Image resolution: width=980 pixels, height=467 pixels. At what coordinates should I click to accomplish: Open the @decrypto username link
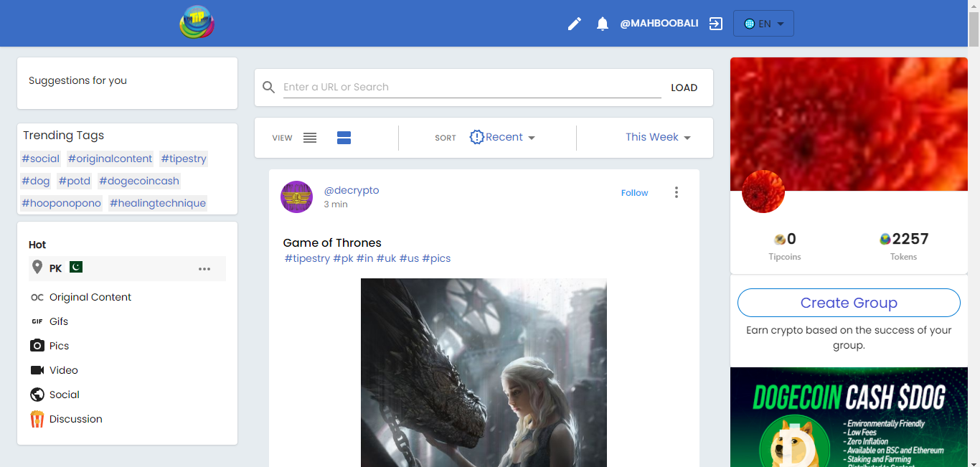pyautogui.click(x=352, y=190)
